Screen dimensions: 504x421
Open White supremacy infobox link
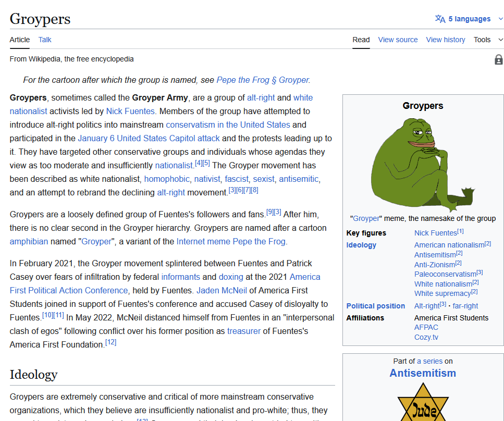442,293
